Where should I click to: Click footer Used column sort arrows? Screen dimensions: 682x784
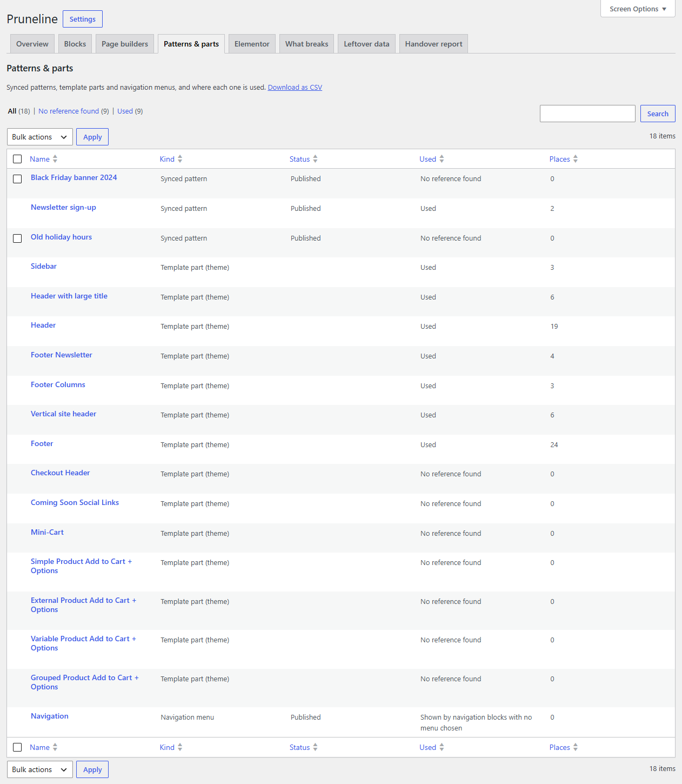(442, 747)
